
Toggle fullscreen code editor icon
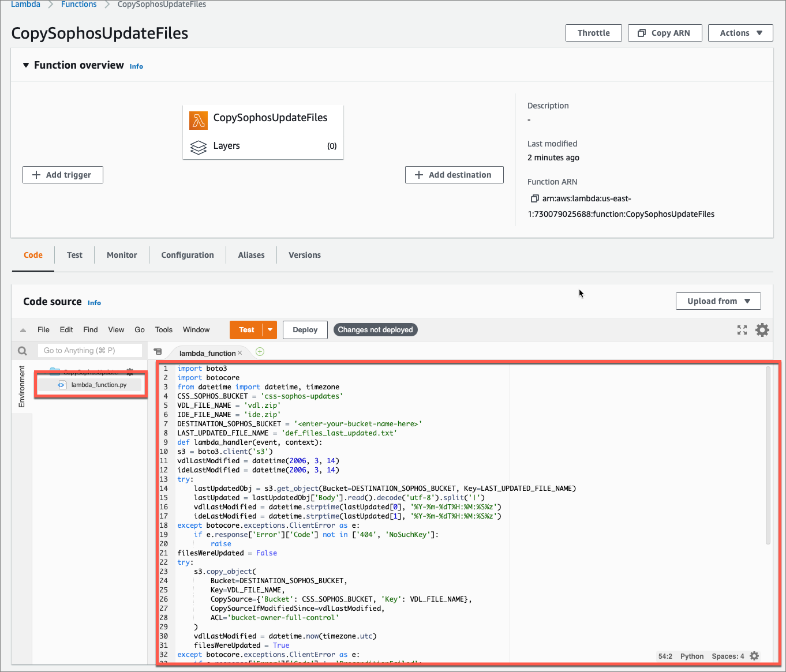tap(742, 330)
